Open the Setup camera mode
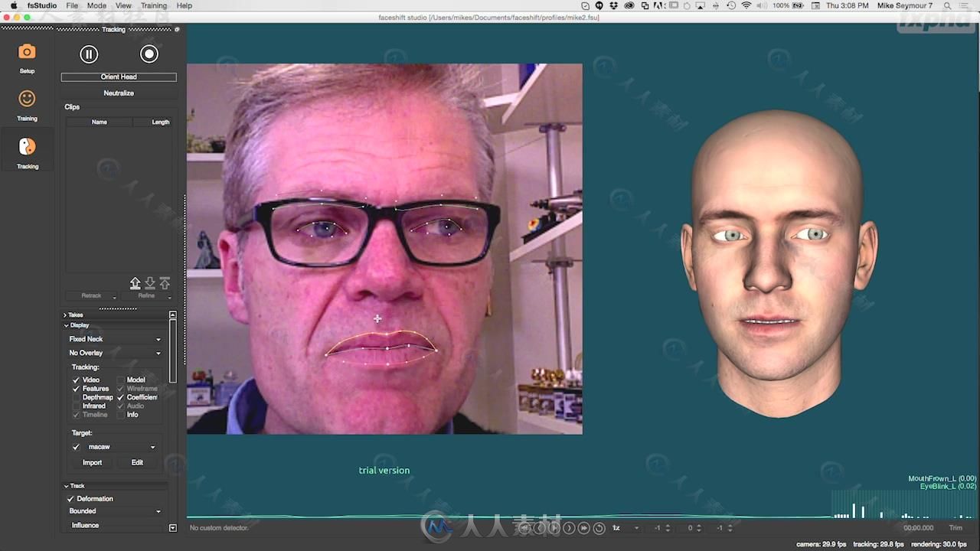The width and height of the screenshot is (980, 551). tap(27, 52)
